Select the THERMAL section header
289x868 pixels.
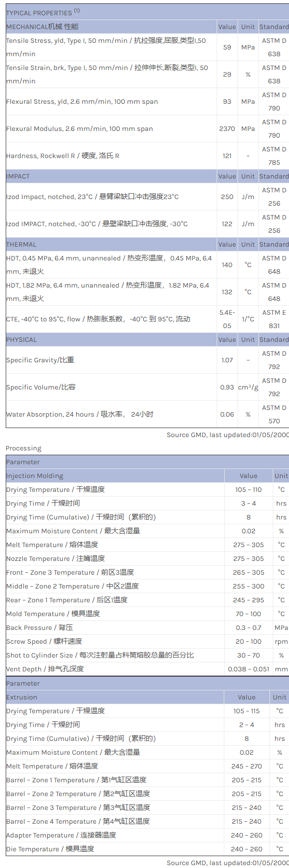(x=21, y=244)
